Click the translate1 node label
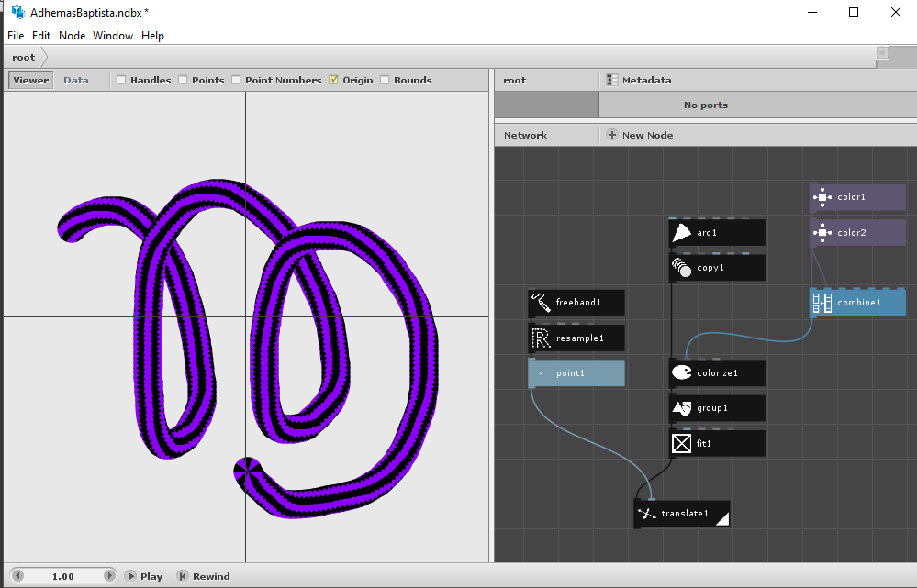The image size is (917, 588). click(x=685, y=514)
